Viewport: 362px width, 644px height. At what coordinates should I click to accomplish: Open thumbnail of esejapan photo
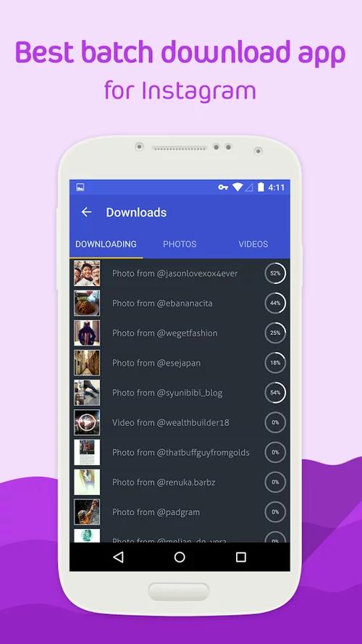click(x=87, y=363)
